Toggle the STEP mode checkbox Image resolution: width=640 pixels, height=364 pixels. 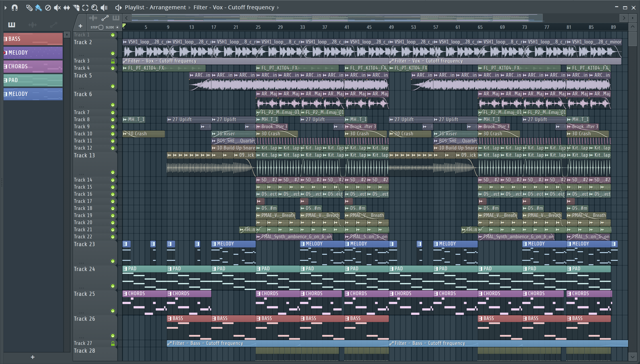tap(101, 27)
